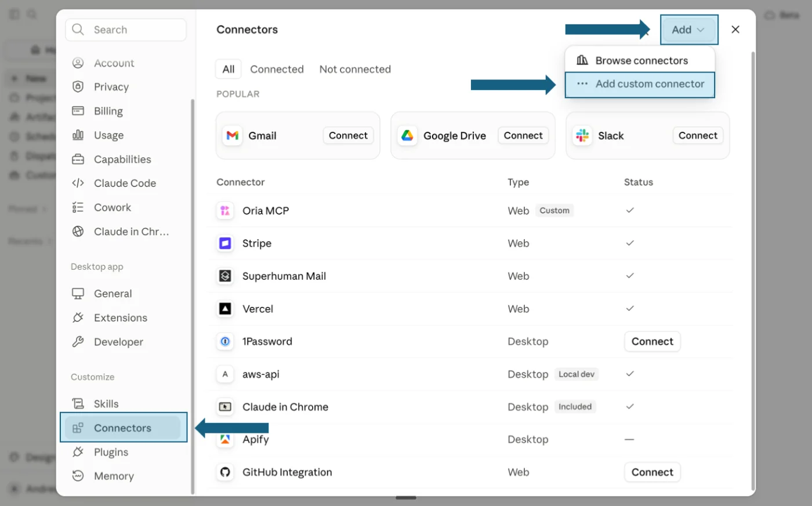Switch to the All tab
The image size is (812, 506).
tap(229, 69)
